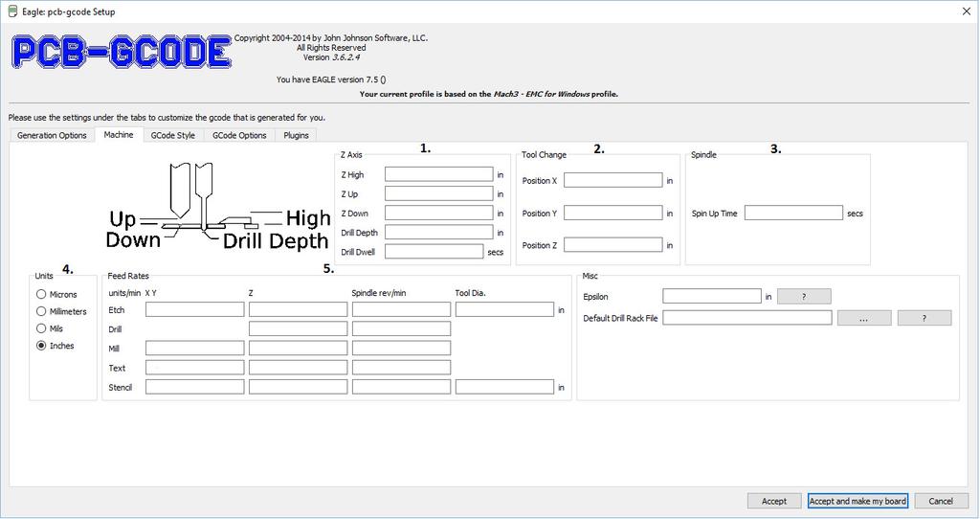980x519 pixels.
Task: Focus the Drill Z feed rate field
Action: (299, 328)
